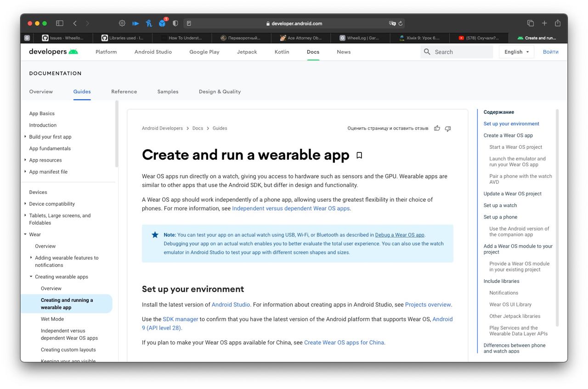Click the Share icon in Safari toolbar

pos(558,23)
